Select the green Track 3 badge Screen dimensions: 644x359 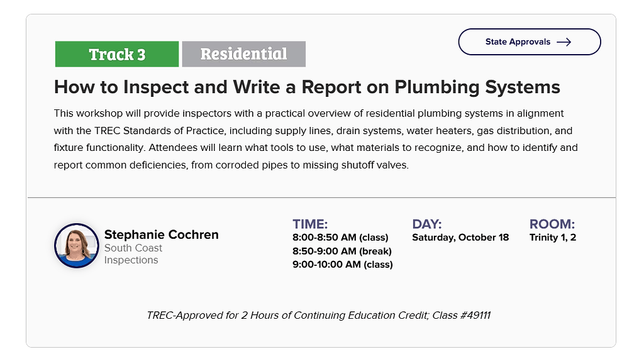coord(117,54)
